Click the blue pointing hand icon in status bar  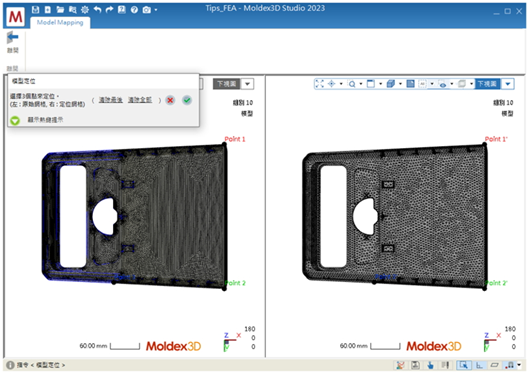click(430, 365)
